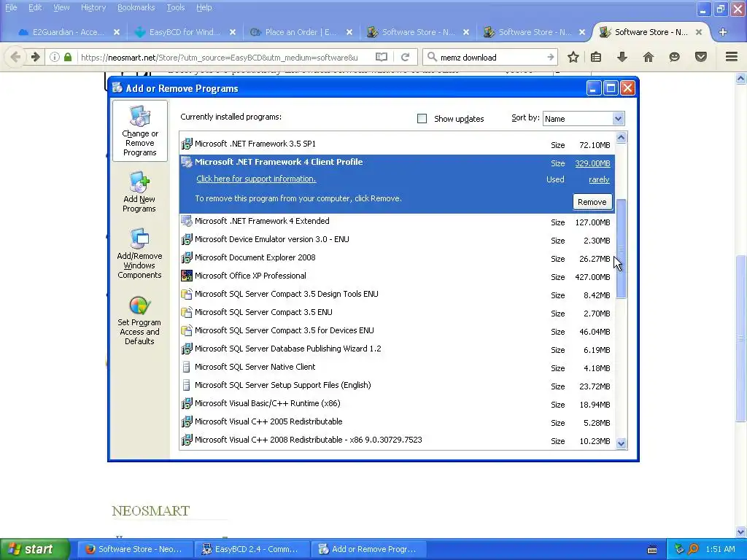747x560 pixels.
Task: Click Firefox back arrow button
Action: click(15, 57)
